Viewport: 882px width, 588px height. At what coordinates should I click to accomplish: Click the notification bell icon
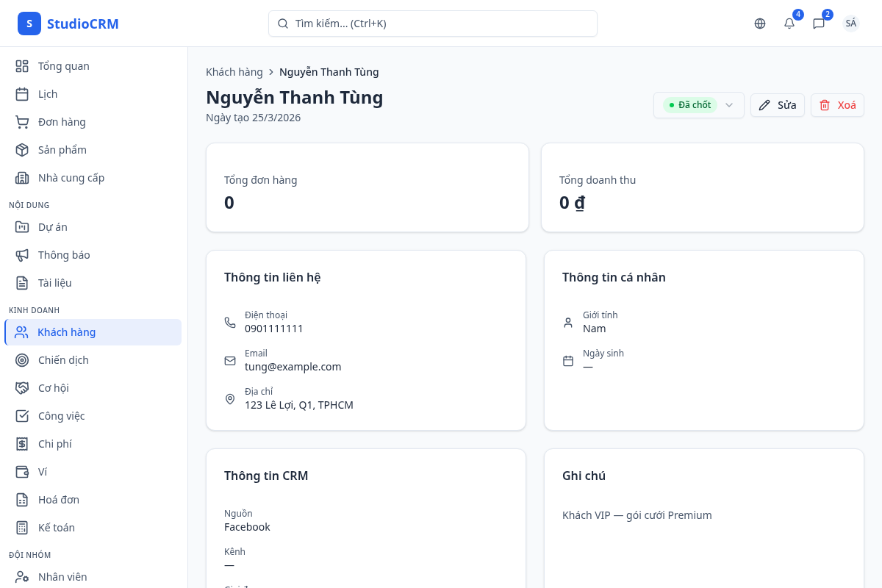(789, 24)
